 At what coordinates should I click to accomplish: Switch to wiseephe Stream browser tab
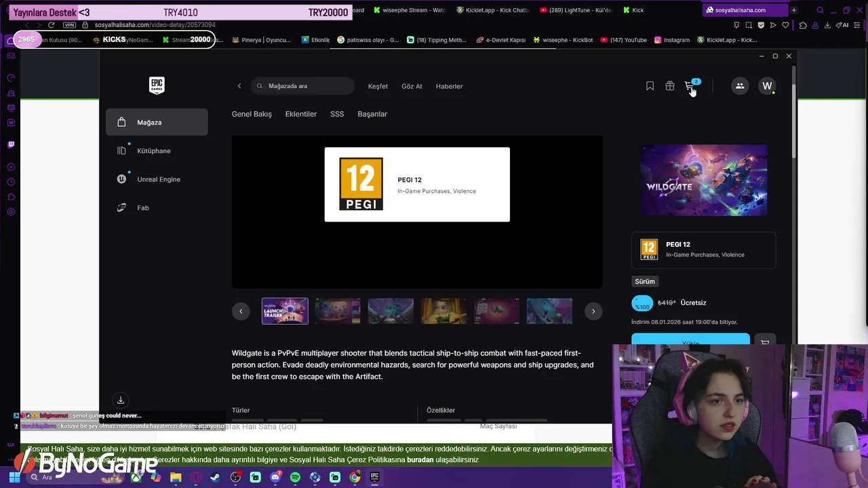click(409, 10)
